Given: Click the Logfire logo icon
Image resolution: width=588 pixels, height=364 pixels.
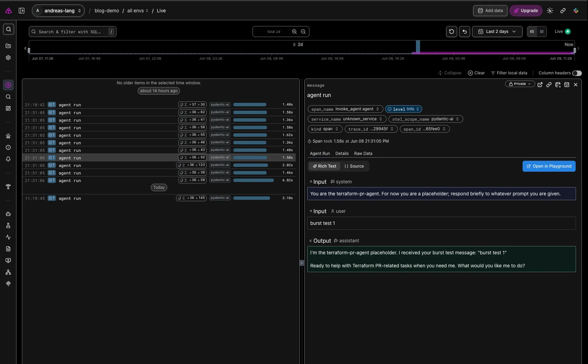Looking at the screenshot, I should [9, 11].
